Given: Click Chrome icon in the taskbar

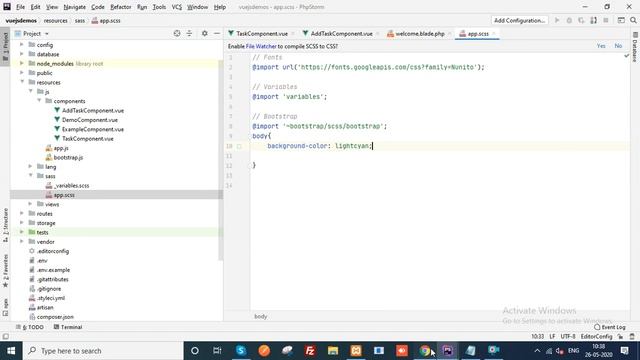Looking at the screenshot, I should pos(424,351).
